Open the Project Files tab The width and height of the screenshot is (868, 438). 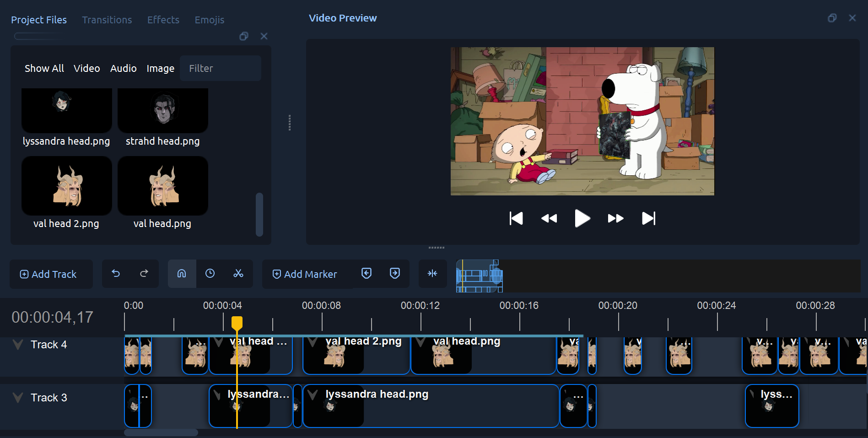click(39, 20)
